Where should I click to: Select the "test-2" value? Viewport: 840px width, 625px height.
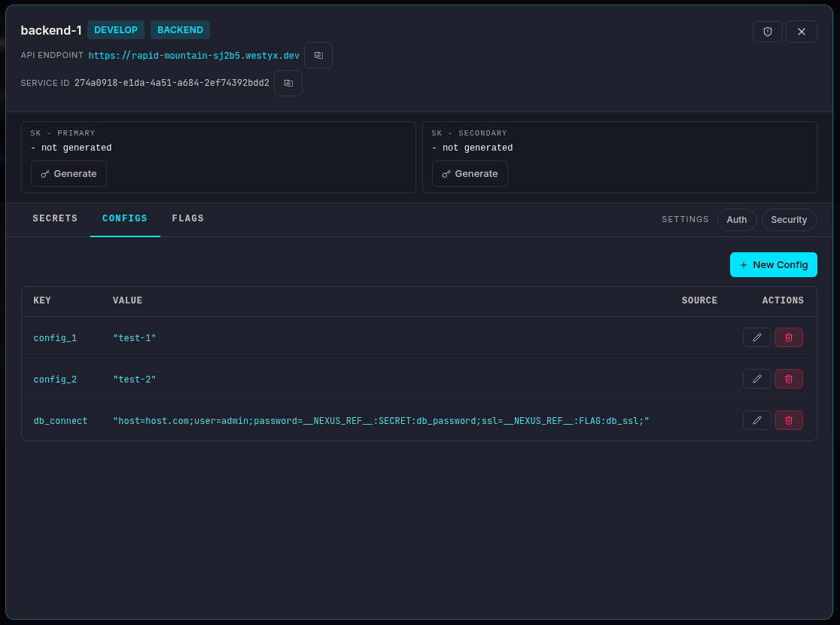coord(135,380)
